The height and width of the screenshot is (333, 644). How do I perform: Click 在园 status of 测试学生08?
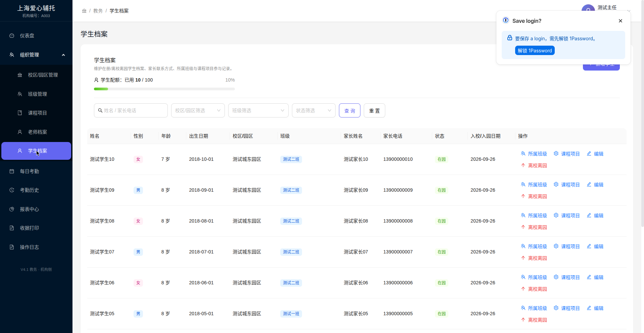tap(442, 221)
